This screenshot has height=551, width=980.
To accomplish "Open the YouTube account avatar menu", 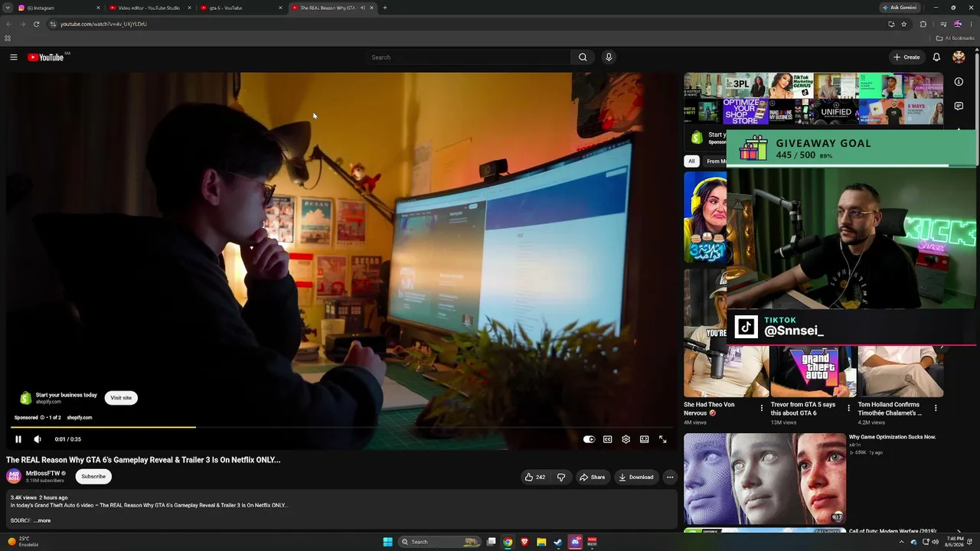I will [959, 57].
